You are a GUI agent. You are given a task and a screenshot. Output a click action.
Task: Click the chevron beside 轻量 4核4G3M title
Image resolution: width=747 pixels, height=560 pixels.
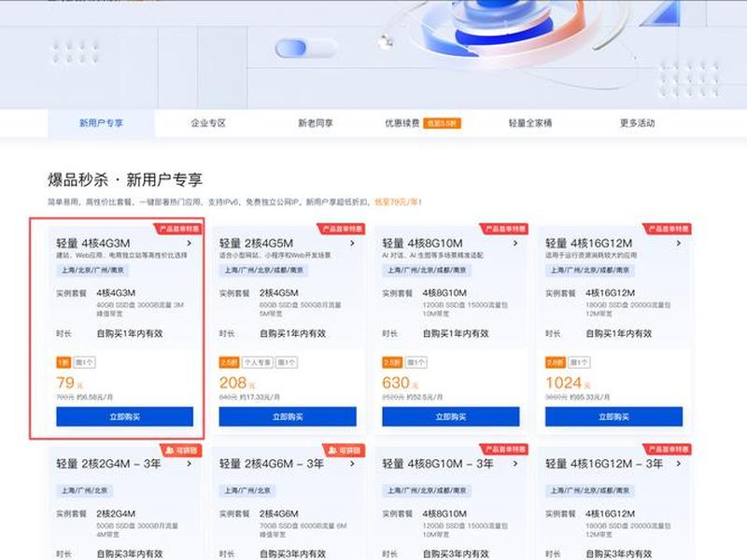pos(190,244)
